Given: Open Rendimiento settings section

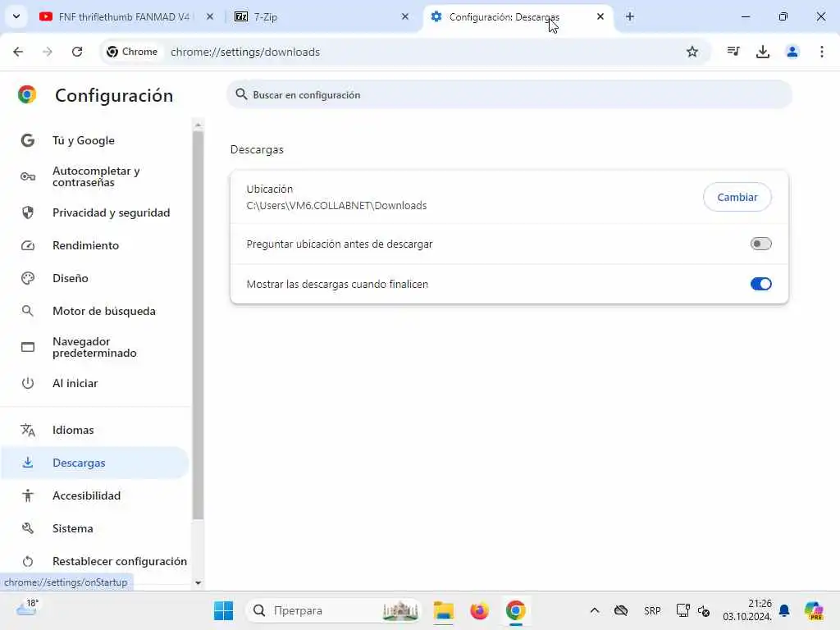Looking at the screenshot, I should coord(85,245).
